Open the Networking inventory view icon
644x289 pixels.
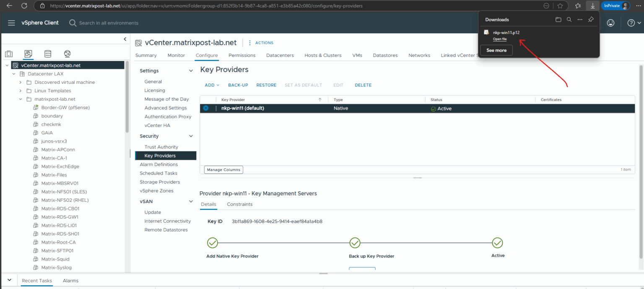coord(67,54)
